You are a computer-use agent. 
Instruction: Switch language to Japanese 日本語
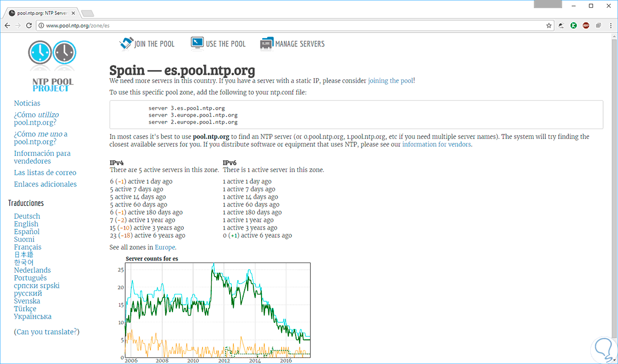(24, 255)
